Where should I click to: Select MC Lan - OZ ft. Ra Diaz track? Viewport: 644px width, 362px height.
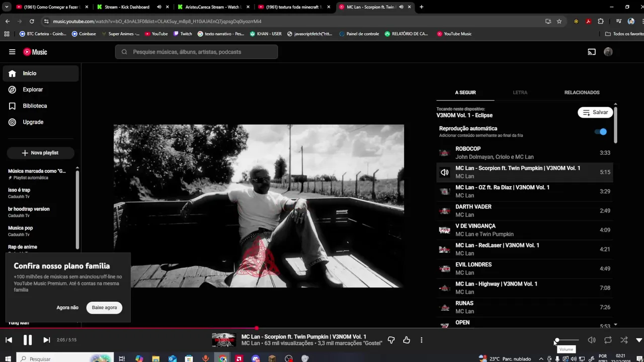tap(525, 192)
